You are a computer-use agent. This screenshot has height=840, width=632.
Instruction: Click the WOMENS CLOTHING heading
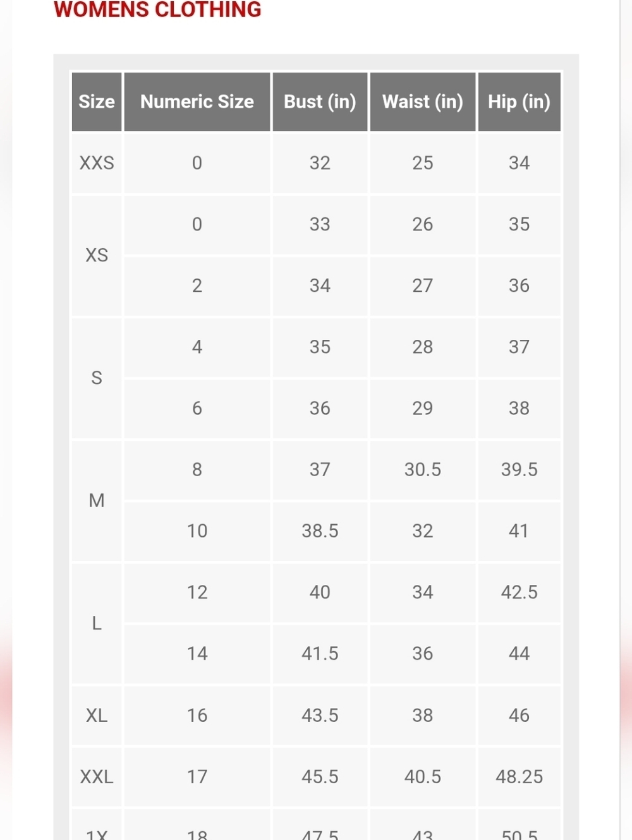coord(157,9)
